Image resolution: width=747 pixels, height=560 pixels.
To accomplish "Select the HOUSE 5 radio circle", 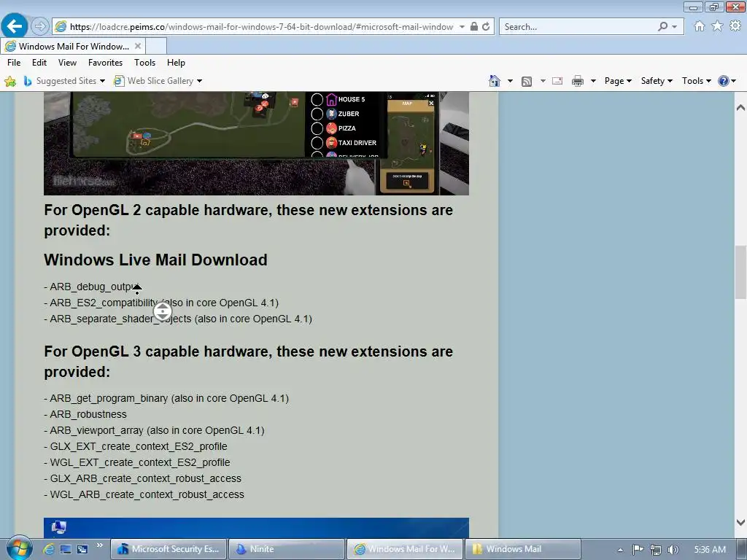I will coord(317,99).
